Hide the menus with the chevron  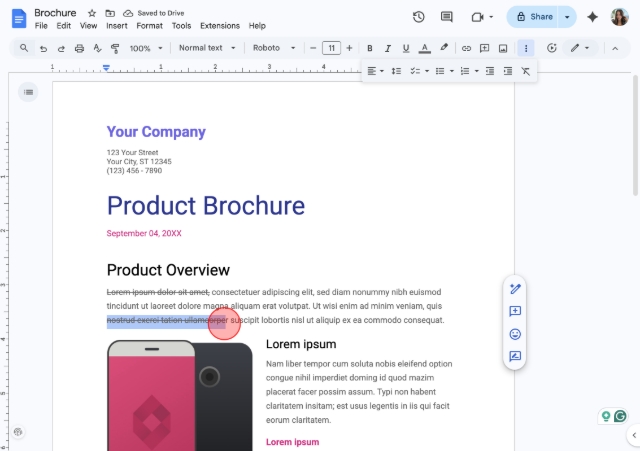(615, 48)
